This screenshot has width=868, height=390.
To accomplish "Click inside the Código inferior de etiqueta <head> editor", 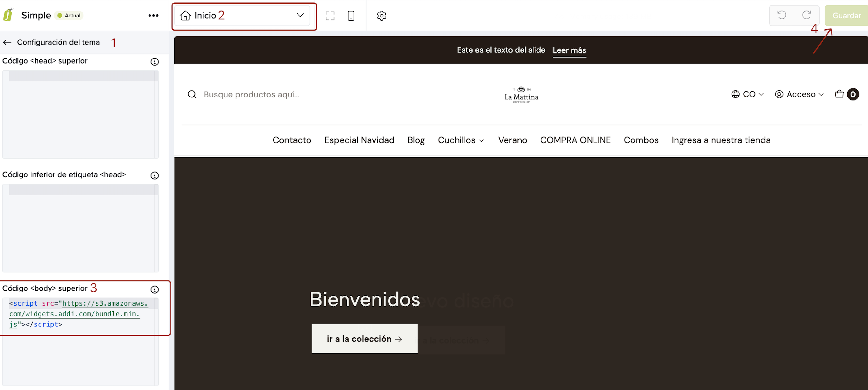I will (80, 228).
